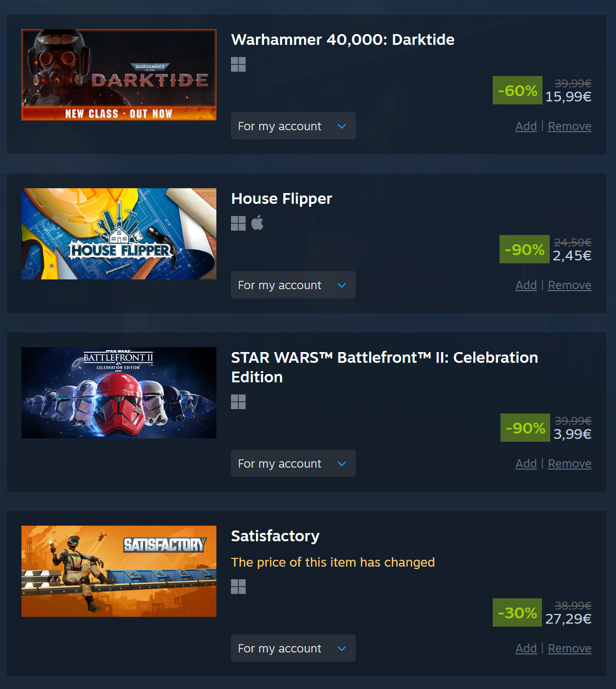Screen dimensions: 616x689
Task: Open the Darktide account dropdown
Action: tap(293, 126)
